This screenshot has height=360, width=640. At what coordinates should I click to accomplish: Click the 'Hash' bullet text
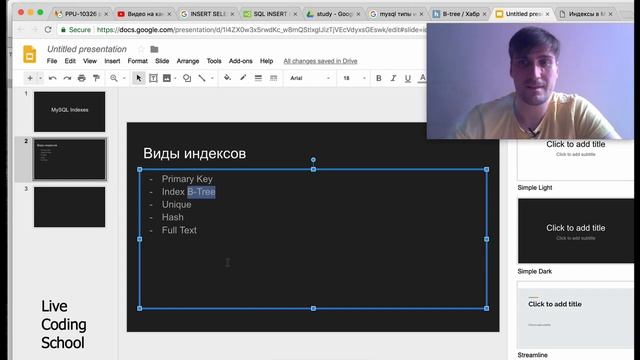pyautogui.click(x=173, y=217)
